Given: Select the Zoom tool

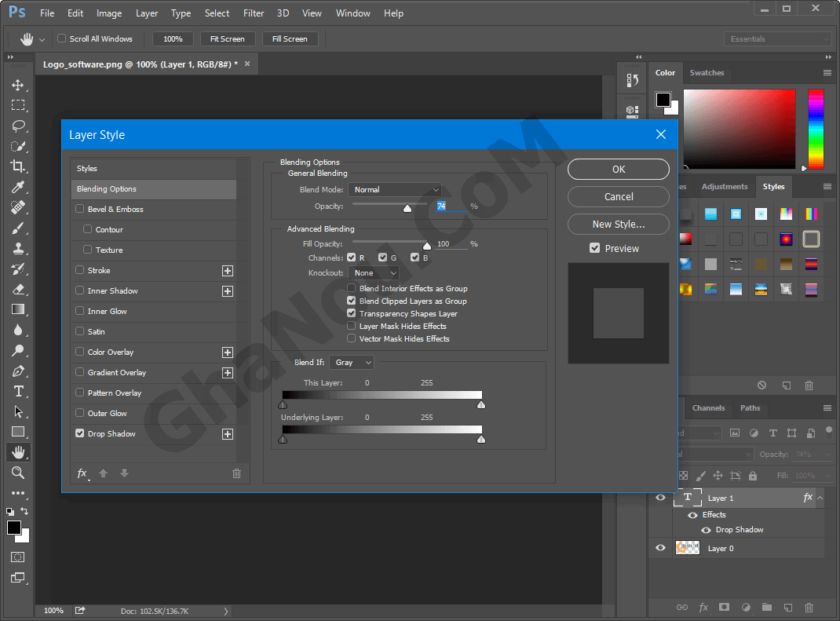Looking at the screenshot, I should 18,473.
